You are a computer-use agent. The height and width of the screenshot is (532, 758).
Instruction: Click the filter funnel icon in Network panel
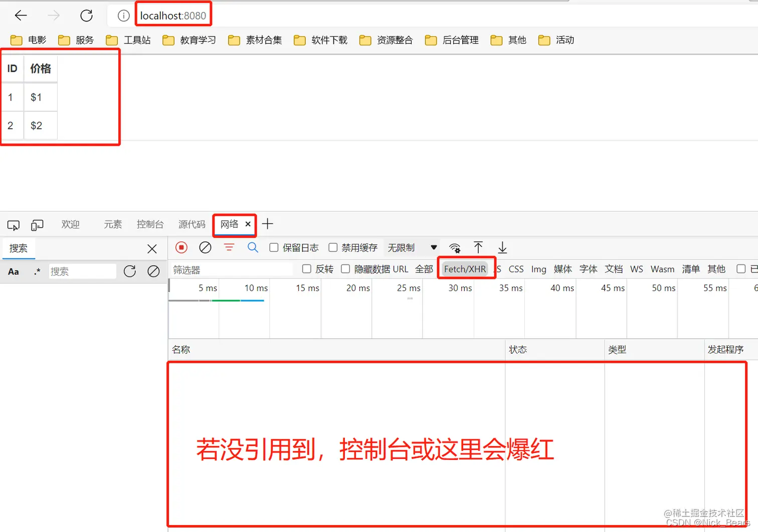[229, 247]
